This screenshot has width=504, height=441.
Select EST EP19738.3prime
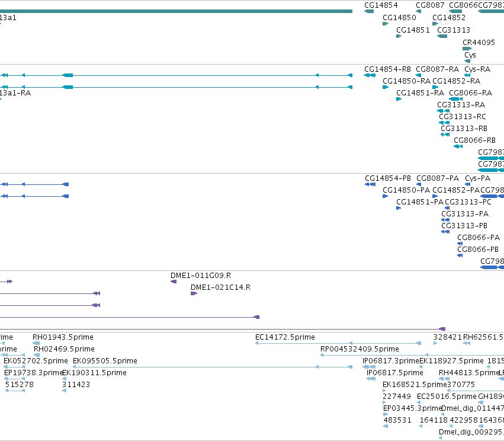pyautogui.click(x=33, y=373)
